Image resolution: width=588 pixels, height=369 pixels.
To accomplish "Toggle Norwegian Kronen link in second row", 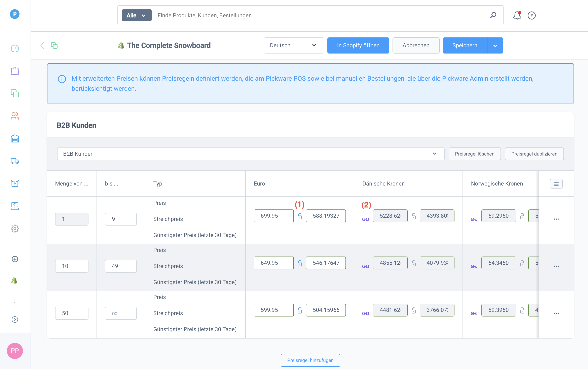I will coord(474,266).
